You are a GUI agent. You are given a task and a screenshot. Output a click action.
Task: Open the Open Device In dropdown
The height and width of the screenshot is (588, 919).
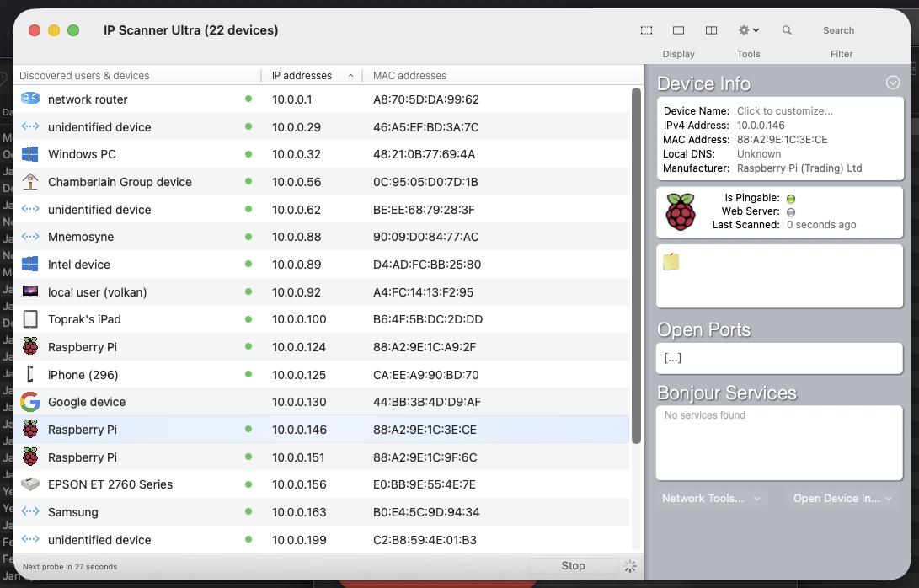click(x=843, y=499)
